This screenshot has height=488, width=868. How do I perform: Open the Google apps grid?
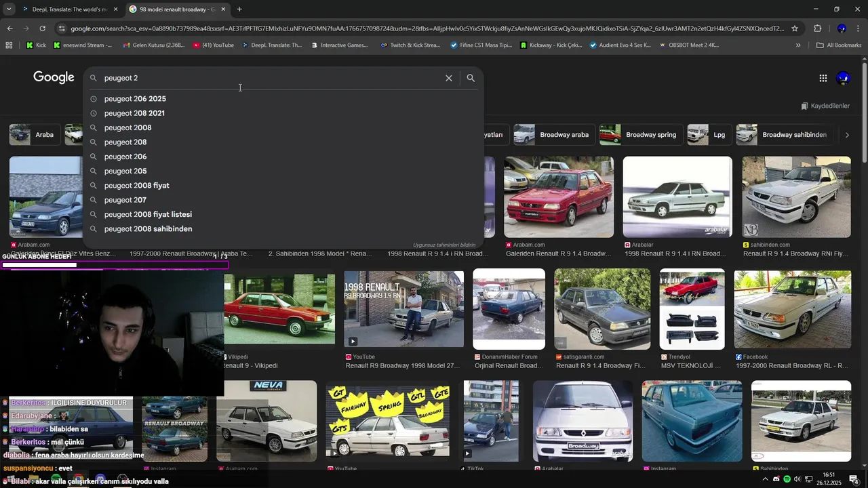click(823, 78)
